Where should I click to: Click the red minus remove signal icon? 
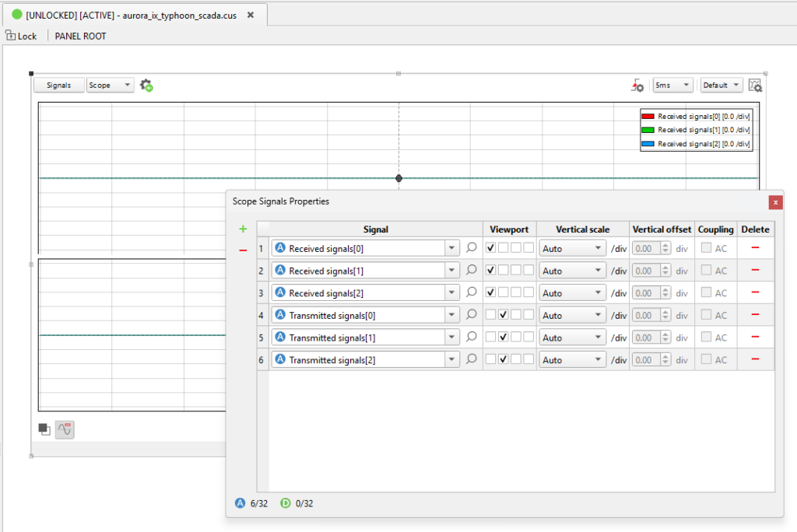[x=243, y=250]
